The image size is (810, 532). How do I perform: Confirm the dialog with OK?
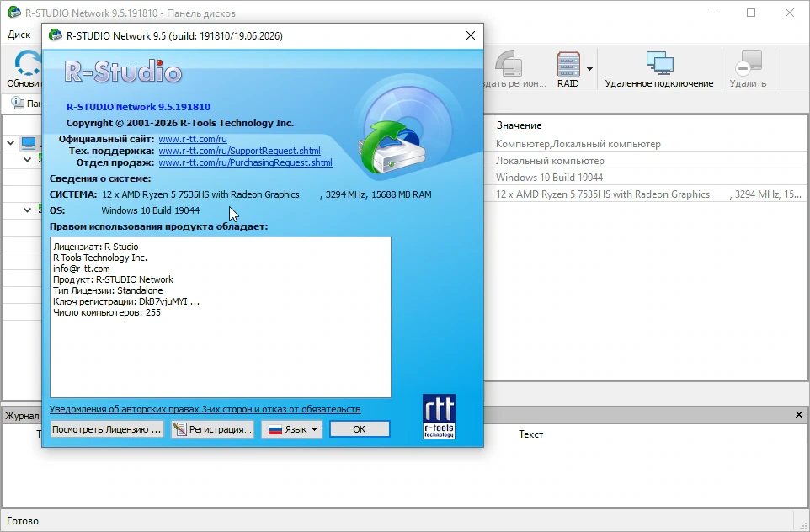pos(360,429)
